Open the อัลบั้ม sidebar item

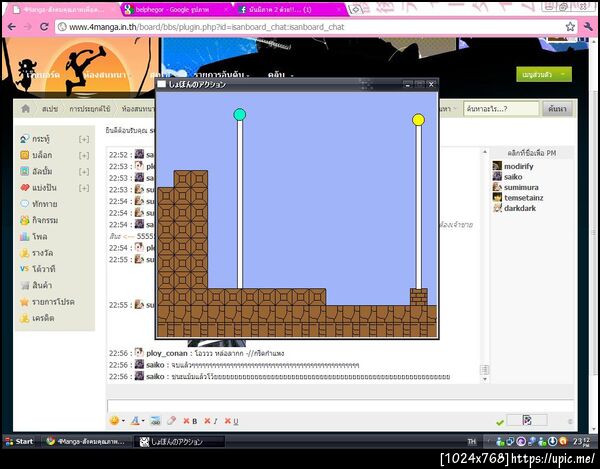(42, 171)
